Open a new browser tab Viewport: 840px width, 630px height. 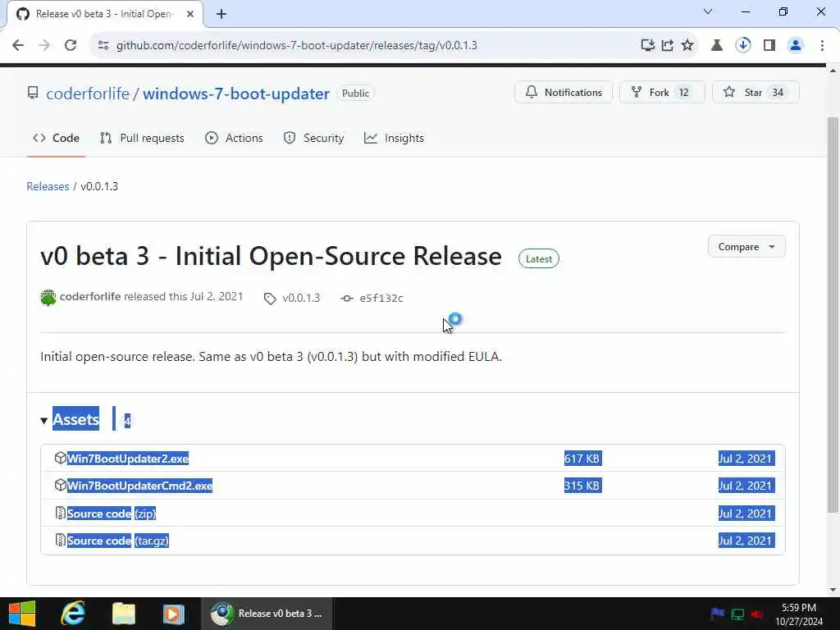coord(221,14)
